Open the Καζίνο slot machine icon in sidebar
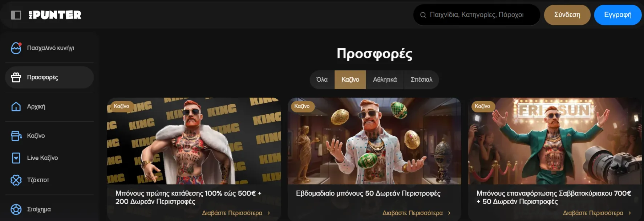644x221 pixels. pyautogui.click(x=16, y=136)
